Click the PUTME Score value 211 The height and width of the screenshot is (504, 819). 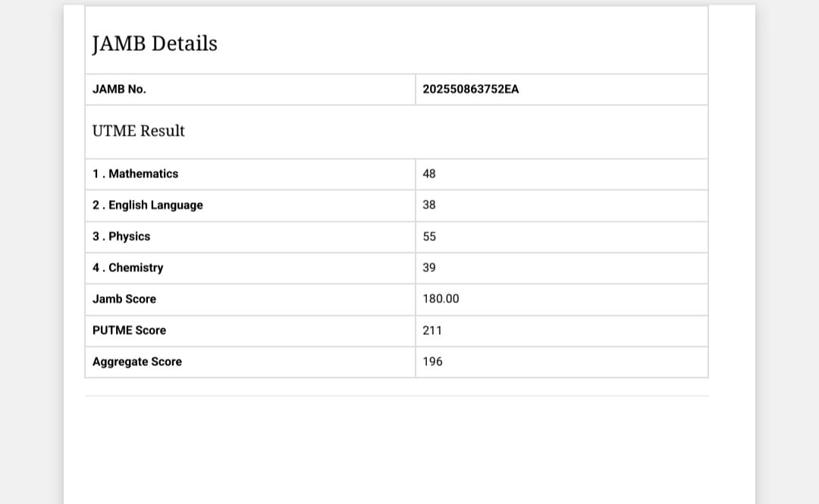[432, 330]
